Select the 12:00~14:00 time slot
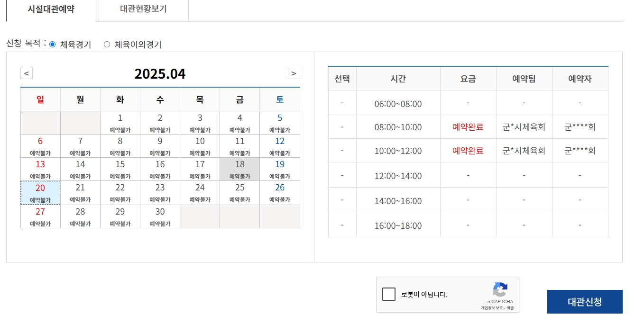Image resolution: width=644 pixels, height=333 pixels. (x=398, y=176)
